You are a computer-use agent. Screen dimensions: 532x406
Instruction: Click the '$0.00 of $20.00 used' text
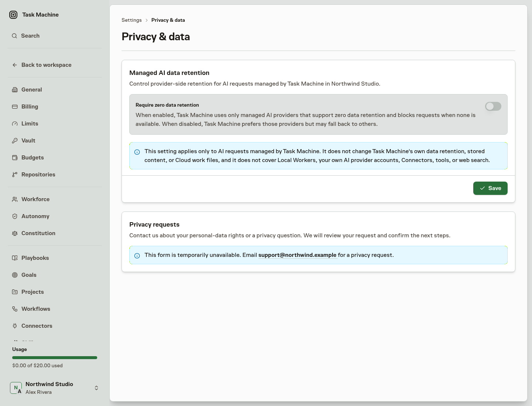coord(37,366)
